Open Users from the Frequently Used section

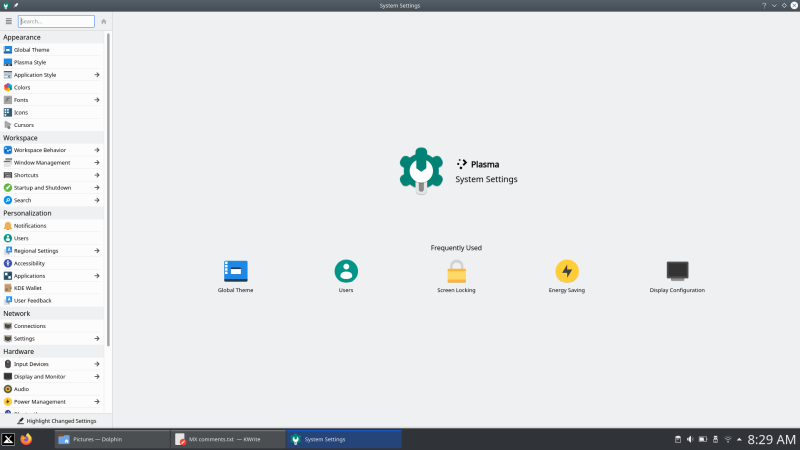(x=346, y=271)
